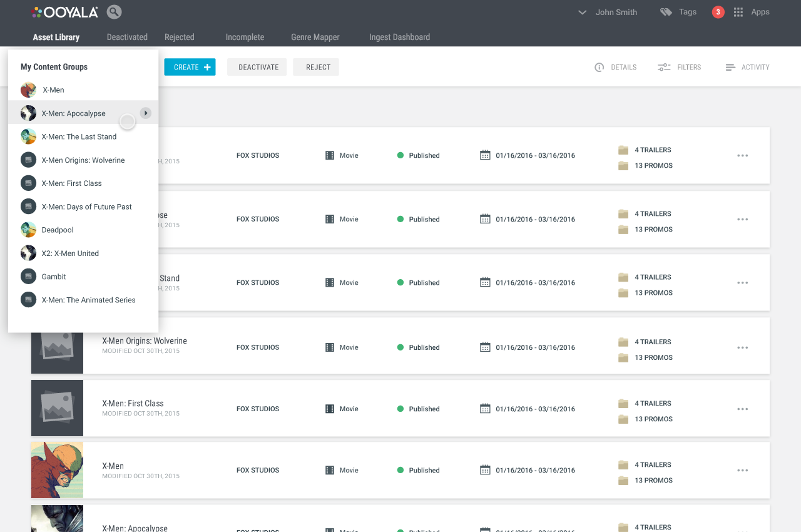Open thumbnail of X-Men: First Class asset row
801x532 pixels.
point(57,408)
